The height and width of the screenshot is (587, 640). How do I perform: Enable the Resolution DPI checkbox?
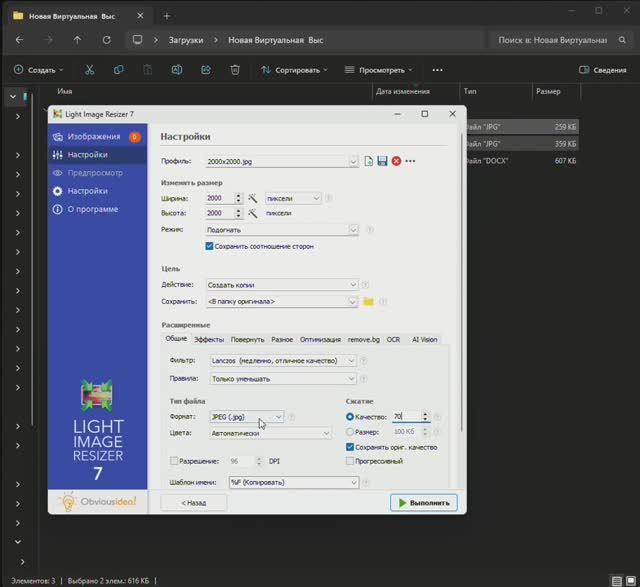click(x=174, y=461)
